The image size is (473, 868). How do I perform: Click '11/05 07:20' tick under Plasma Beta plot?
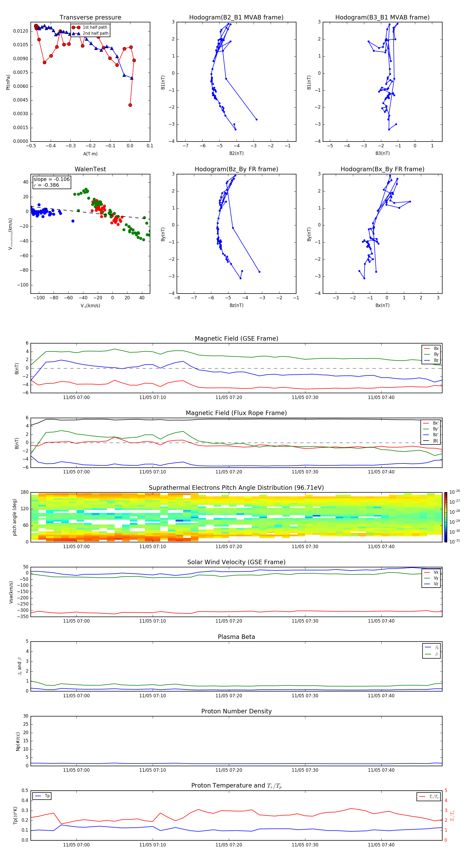click(229, 695)
